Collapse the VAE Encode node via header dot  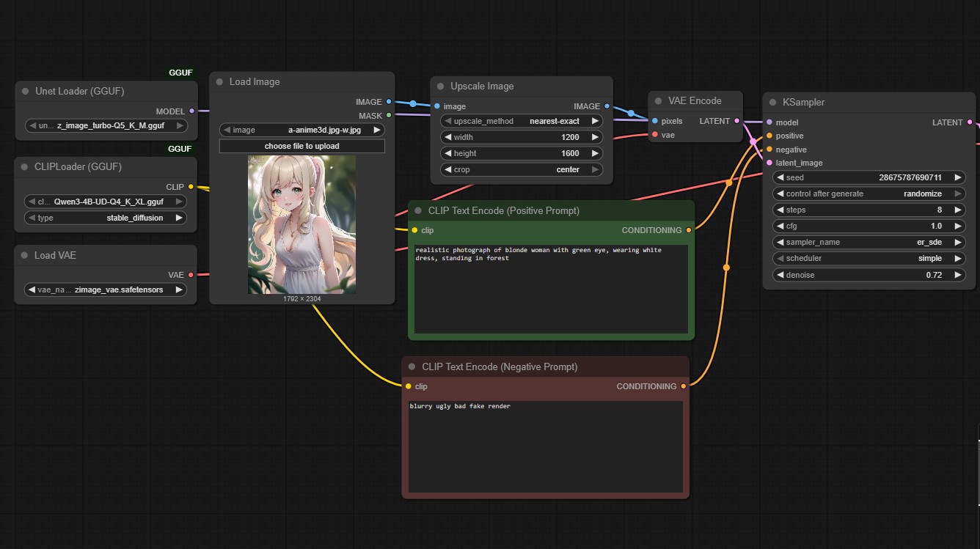pos(658,101)
